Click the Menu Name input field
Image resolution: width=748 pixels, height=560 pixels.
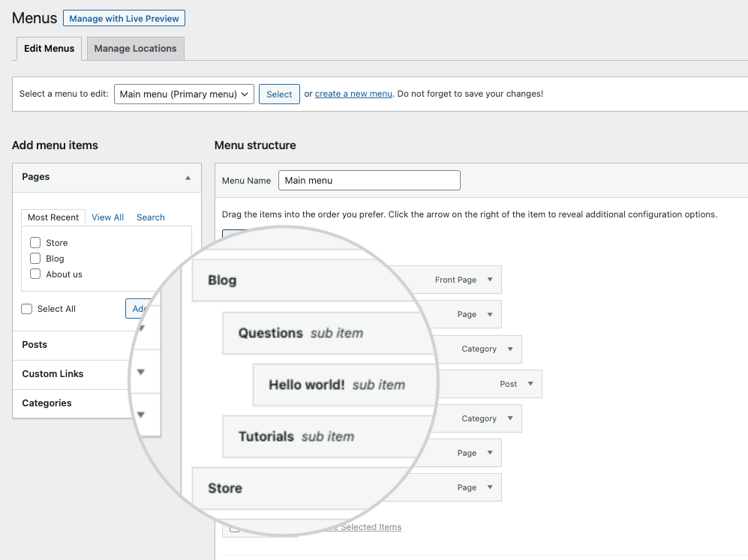[369, 181]
